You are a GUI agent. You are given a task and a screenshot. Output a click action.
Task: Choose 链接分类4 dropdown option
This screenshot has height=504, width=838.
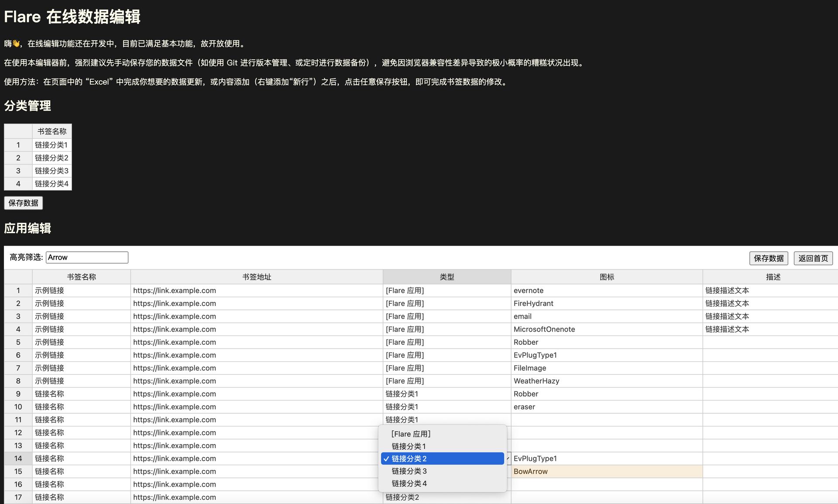[409, 483]
